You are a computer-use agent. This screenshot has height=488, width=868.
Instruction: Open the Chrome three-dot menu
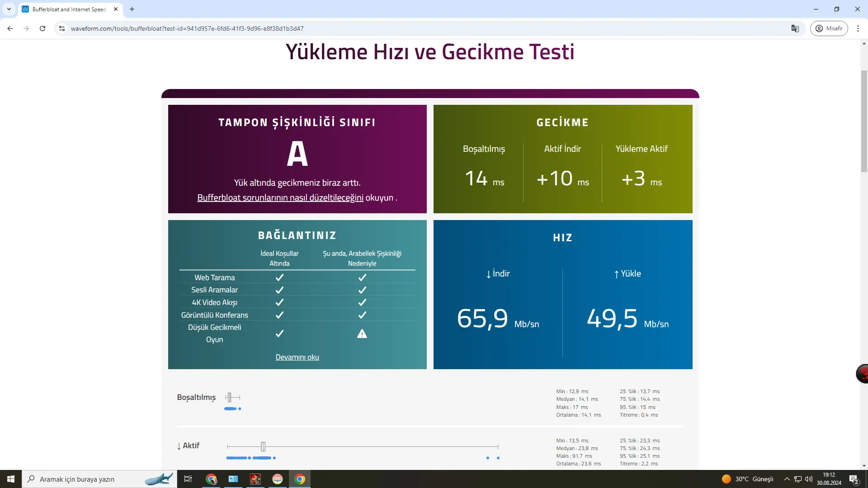858,28
